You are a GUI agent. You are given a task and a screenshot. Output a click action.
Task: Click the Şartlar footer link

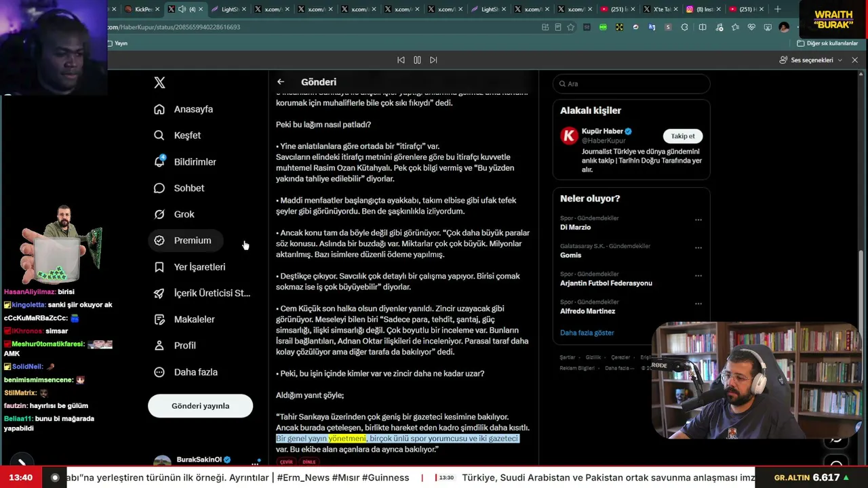click(x=568, y=357)
